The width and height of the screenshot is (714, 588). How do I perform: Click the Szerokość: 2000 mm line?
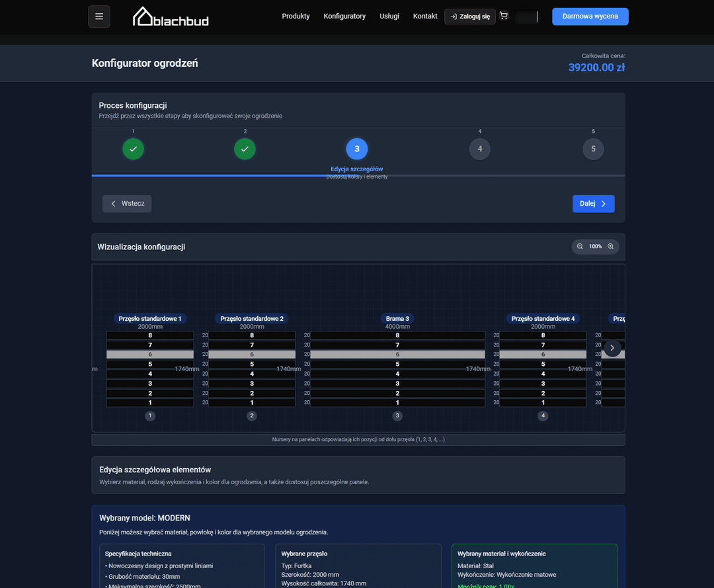point(310,574)
